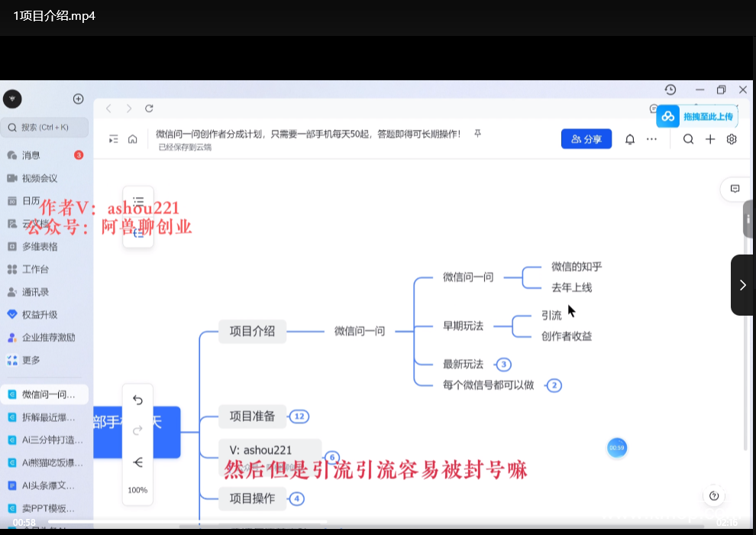Open the three-dot more menu
This screenshot has height=535, width=756.
tap(651, 139)
